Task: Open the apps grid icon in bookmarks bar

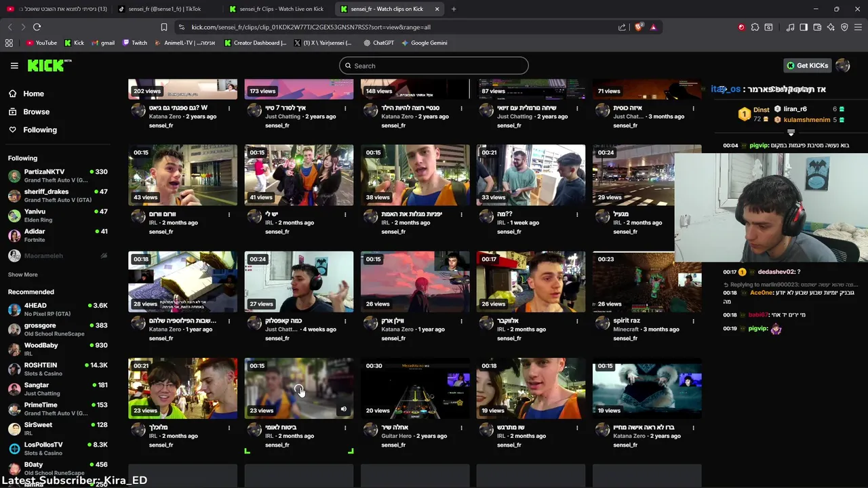Action: pyautogui.click(x=9, y=43)
